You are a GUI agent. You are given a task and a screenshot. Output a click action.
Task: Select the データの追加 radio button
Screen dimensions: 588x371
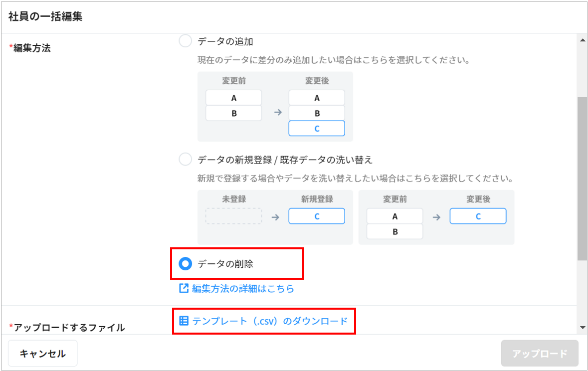(185, 41)
